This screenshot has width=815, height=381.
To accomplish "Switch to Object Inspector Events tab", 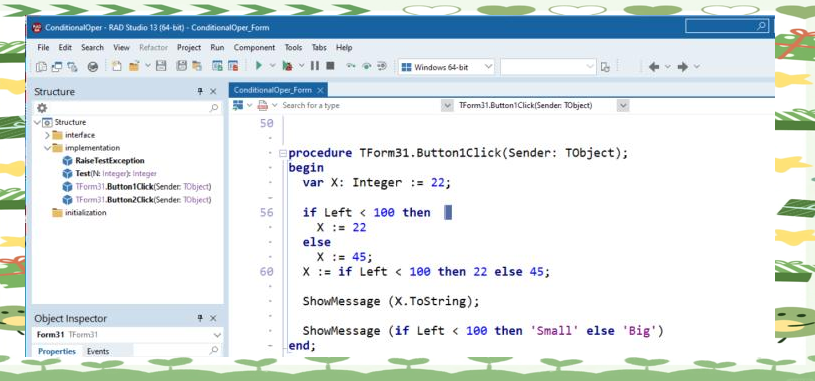I will click(98, 351).
